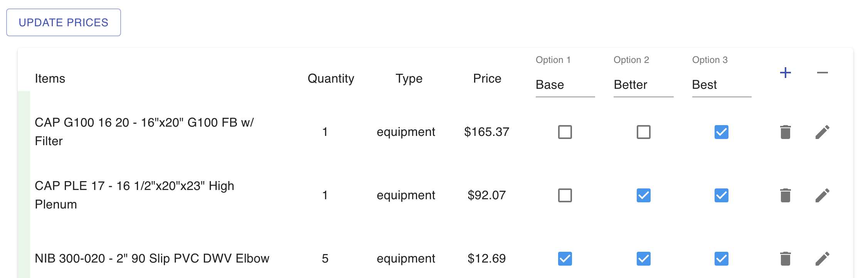The height and width of the screenshot is (278, 868).
Task: Edit the CAP G100 16 20 item
Action: click(x=822, y=132)
